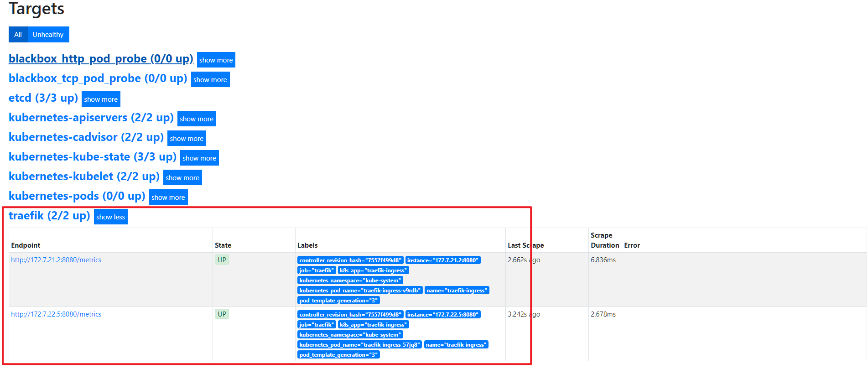This screenshot has height=369, width=868.
Task: Select the Unhealthy filter button
Action: click(x=48, y=35)
